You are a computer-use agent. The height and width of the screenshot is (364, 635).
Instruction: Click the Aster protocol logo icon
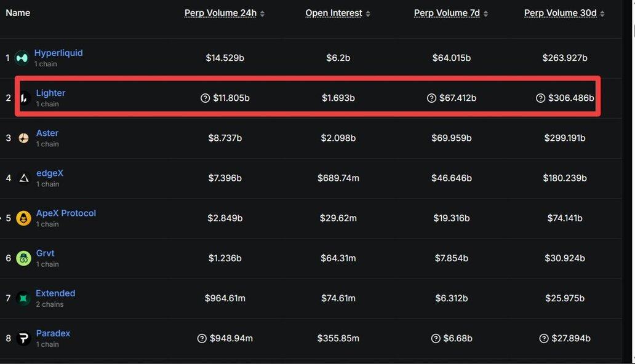pyautogui.click(x=23, y=138)
